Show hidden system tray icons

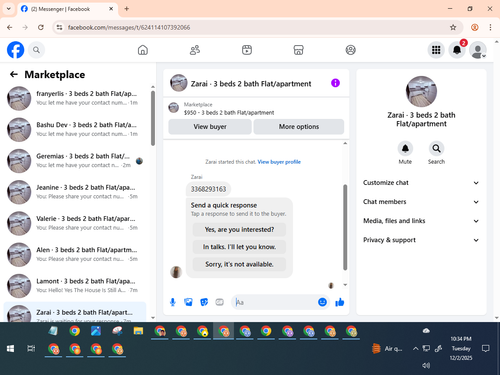coord(415,349)
